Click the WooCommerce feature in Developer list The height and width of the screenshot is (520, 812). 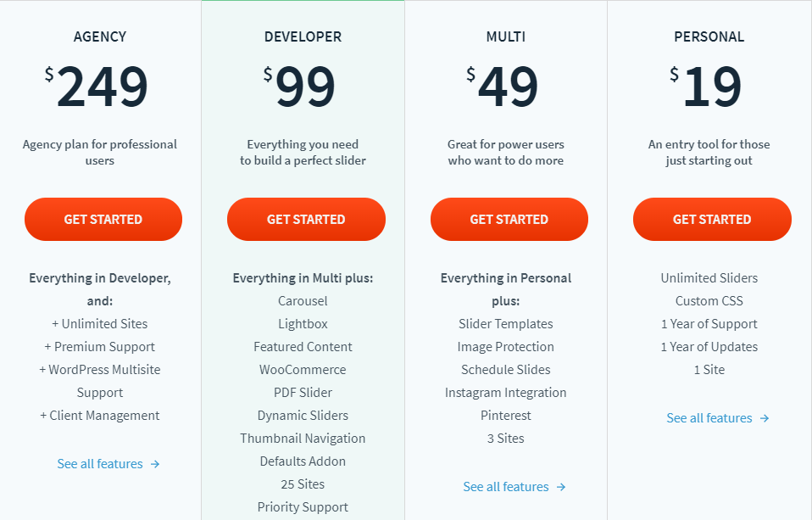[x=303, y=370]
